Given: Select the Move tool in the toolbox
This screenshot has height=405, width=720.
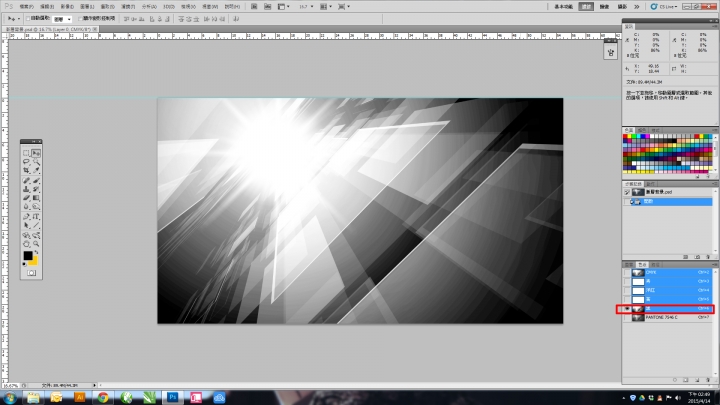Looking at the screenshot, I should (x=36, y=153).
